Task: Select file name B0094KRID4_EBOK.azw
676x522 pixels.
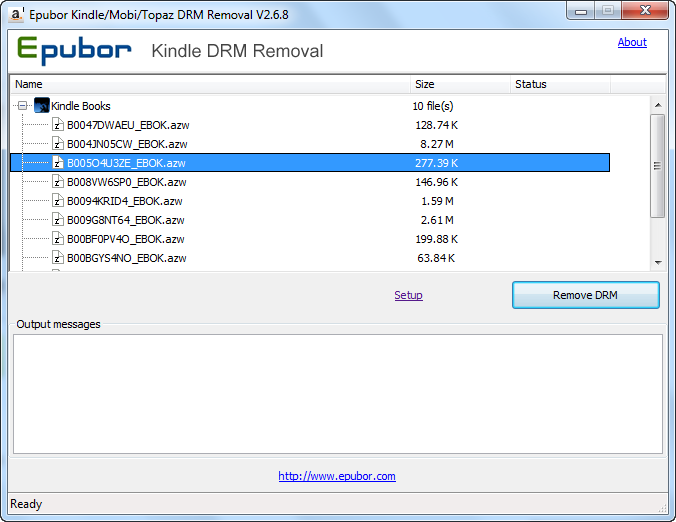Action: pyautogui.click(x=125, y=201)
